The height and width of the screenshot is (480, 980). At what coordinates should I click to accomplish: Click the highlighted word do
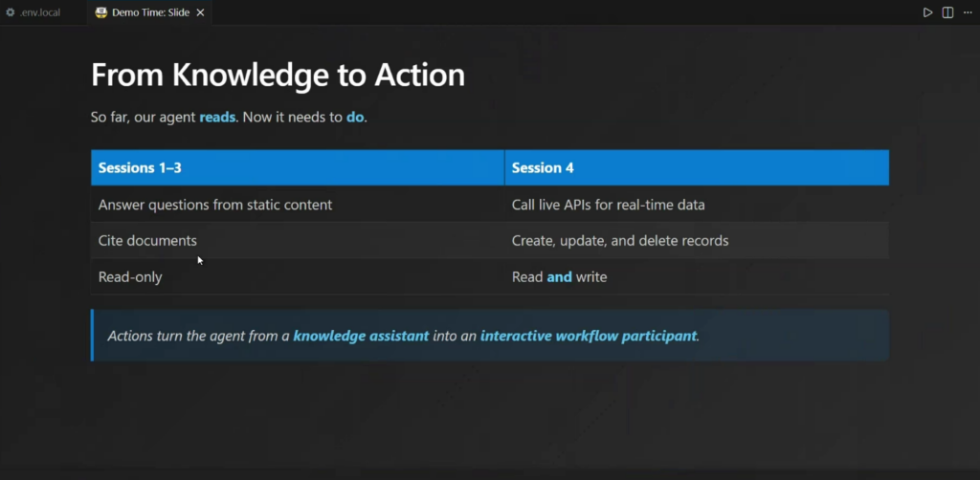pos(355,118)
